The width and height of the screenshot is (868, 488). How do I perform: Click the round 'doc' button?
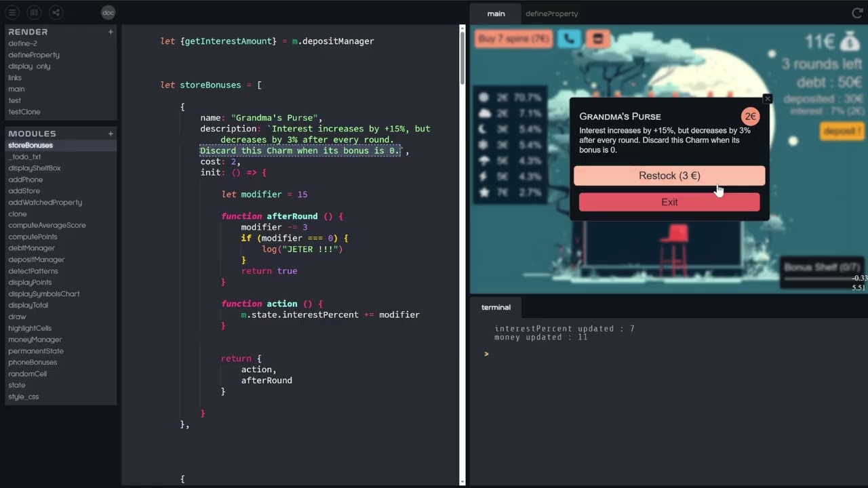tap(108, 12)
